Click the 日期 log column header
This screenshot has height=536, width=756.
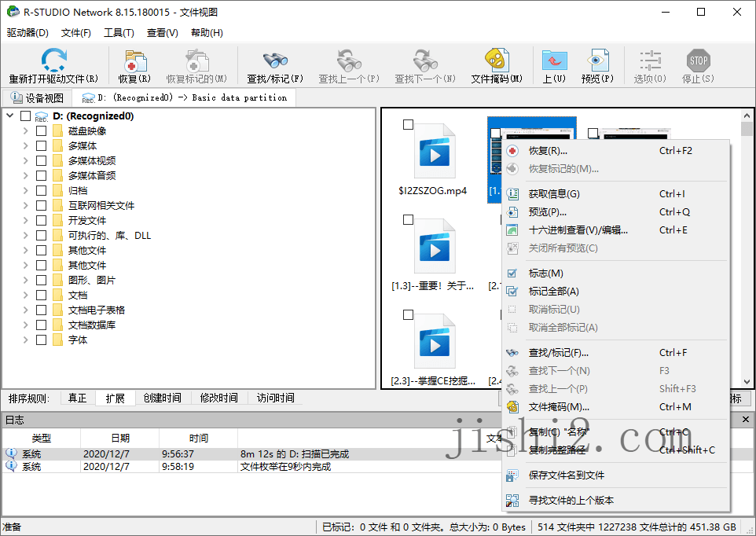click(x=120, y=438)
